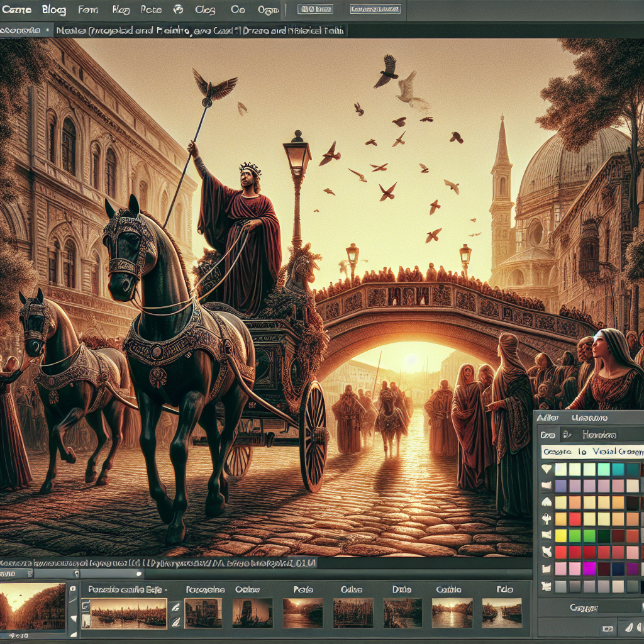Click the first outlined button right of the menu bar
Screen dimensions: 644x644
[x=314, y=9]
